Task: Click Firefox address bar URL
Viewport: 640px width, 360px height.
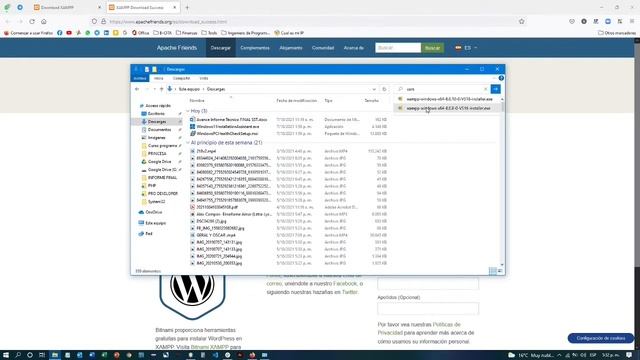Action: coord(168,22)
